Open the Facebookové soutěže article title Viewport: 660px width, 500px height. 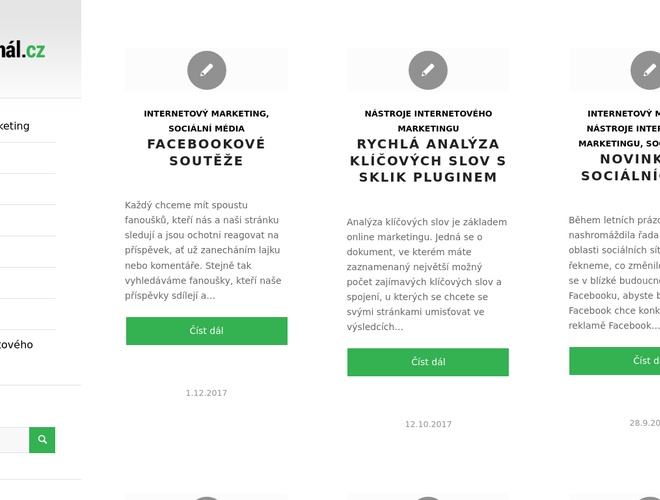206,152
